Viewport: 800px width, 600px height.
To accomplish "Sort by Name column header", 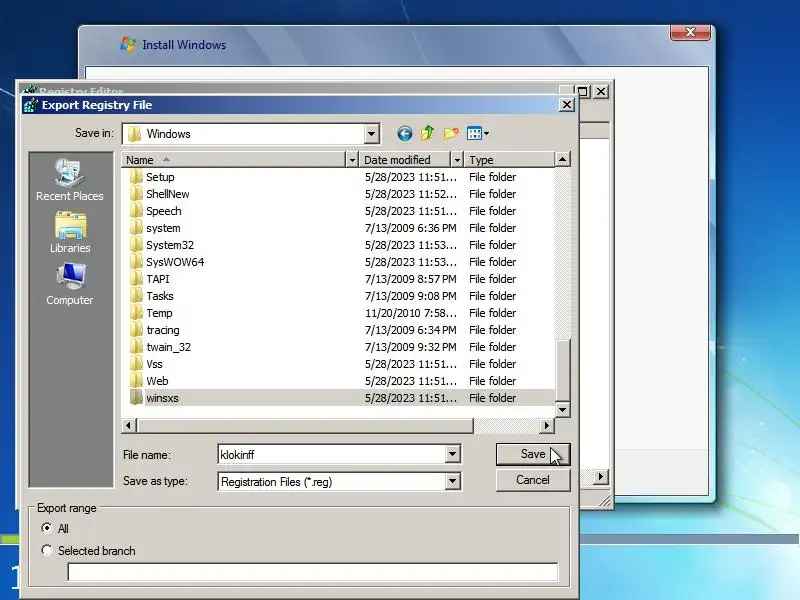I will (234, 160).
